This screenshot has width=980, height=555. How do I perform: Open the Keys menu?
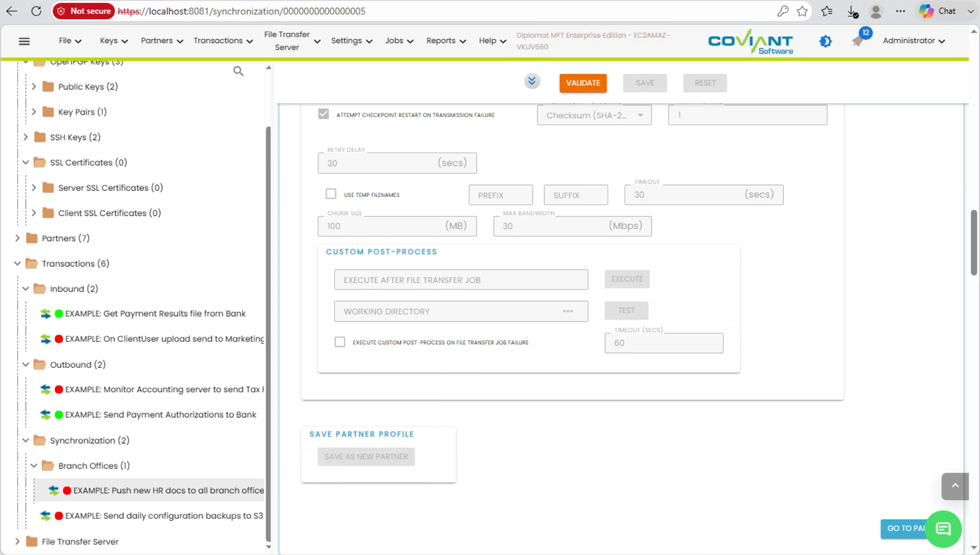tap(114, 41)
